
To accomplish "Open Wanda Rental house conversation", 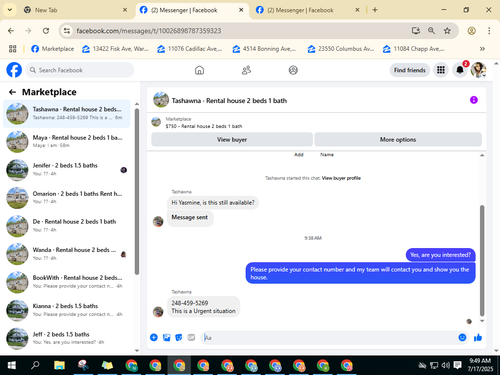I will click(x=67, y=254).
